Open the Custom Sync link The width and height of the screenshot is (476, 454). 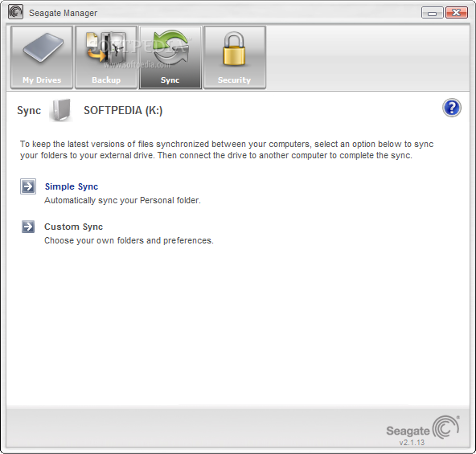pyautogui.click(x=73, y=227)
